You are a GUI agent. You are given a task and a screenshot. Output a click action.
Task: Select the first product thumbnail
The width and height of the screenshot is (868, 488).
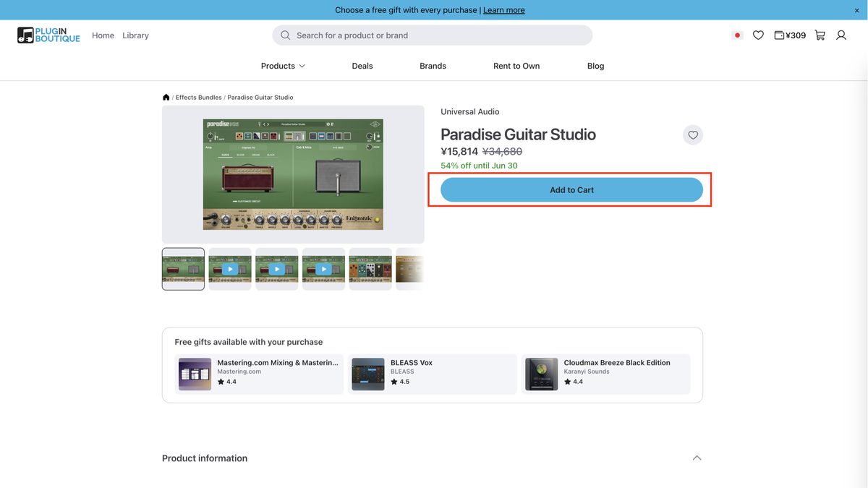[183, 269]
